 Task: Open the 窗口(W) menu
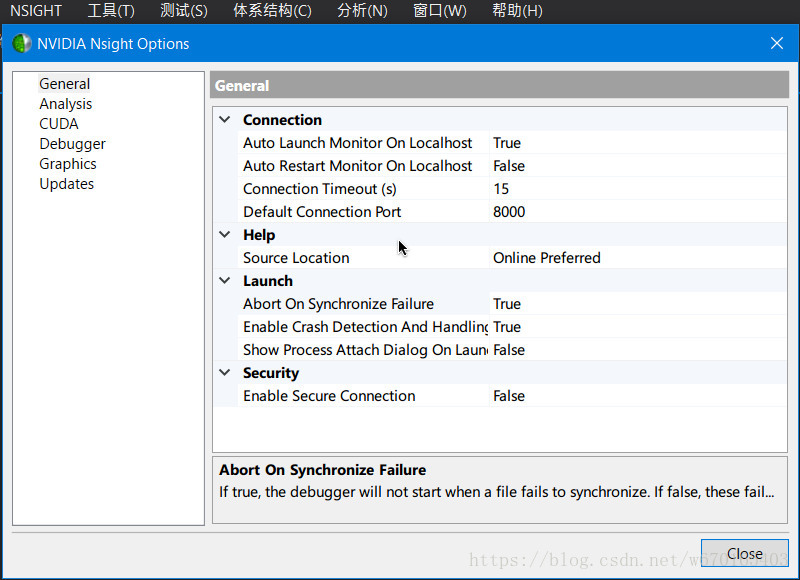point(439,11)
